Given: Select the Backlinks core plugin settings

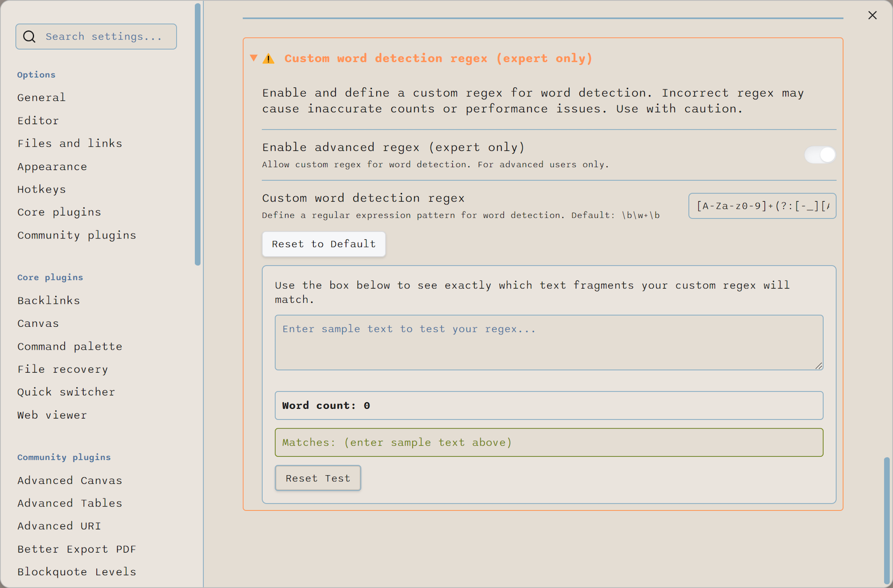Looking at the screenshot, I should pos(48,300).
